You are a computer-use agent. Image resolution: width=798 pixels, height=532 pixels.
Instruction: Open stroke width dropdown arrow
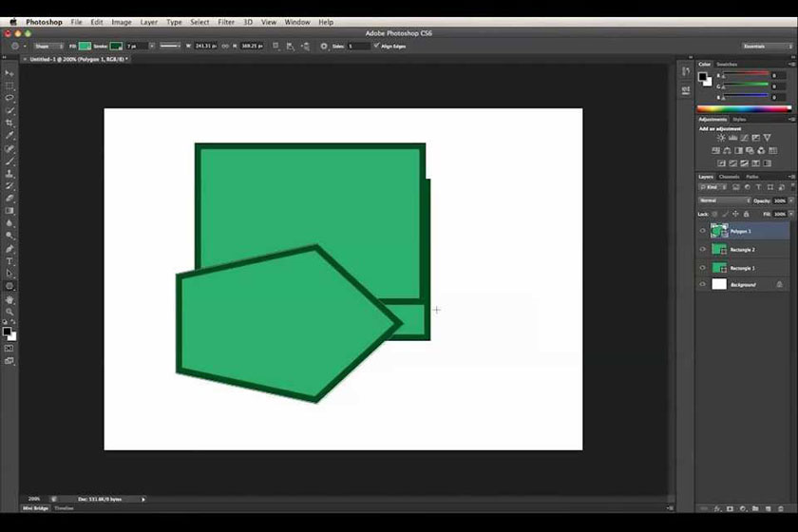(x=152, y=47)
